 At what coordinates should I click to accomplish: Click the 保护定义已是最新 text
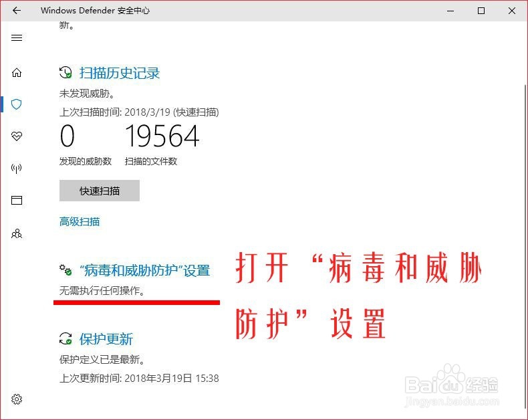click(x=102, y=359)
